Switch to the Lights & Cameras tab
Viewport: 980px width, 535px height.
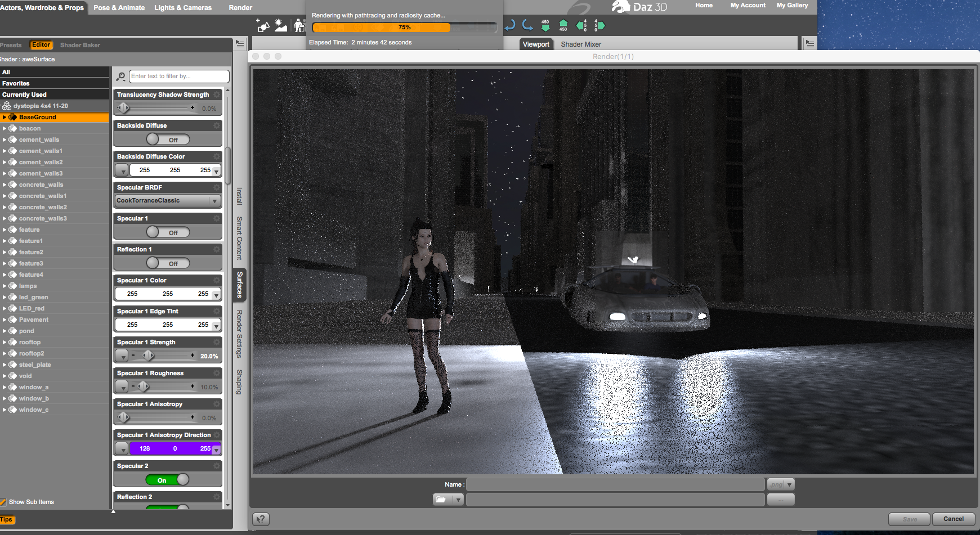point(183,8)
